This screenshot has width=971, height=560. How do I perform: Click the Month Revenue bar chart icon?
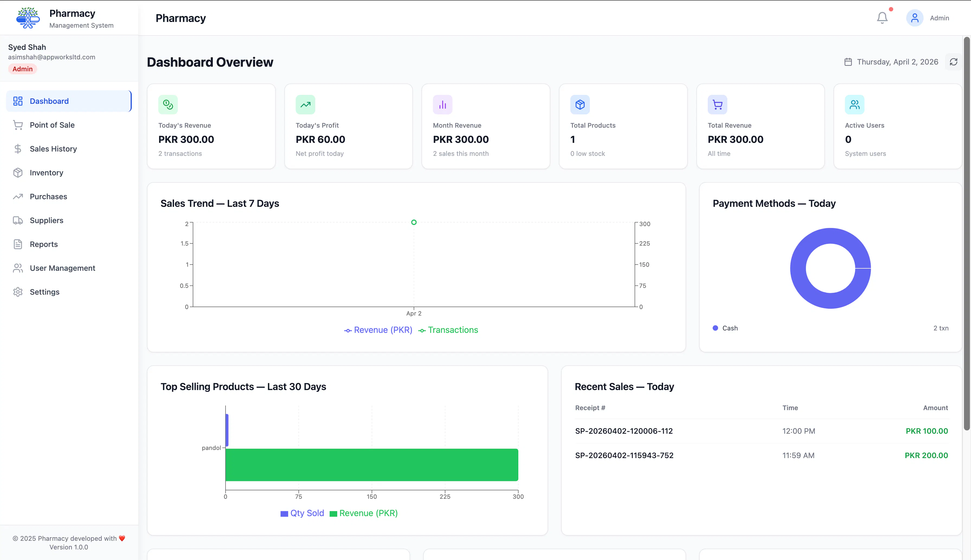click(x=443, y=105)
